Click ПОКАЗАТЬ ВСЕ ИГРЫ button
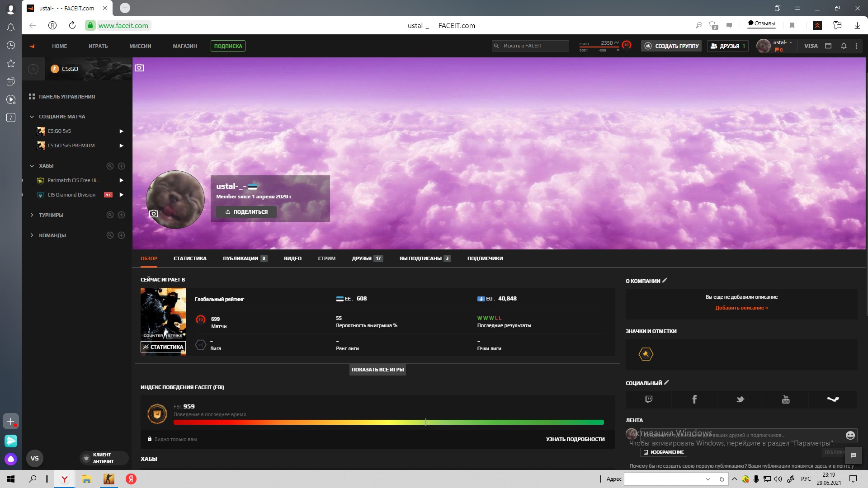This screenshot has height=488, width=868. coord(377,370)
